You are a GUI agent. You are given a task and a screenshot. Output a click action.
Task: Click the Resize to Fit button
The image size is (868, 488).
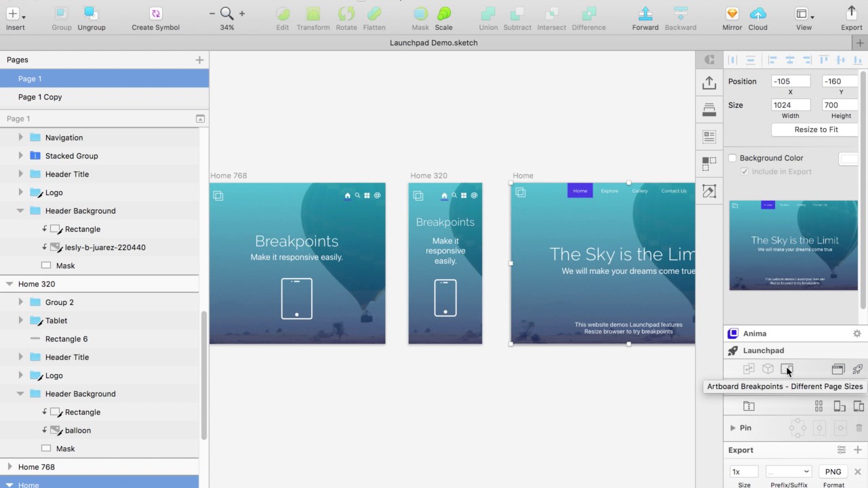(x=815, y=129)
